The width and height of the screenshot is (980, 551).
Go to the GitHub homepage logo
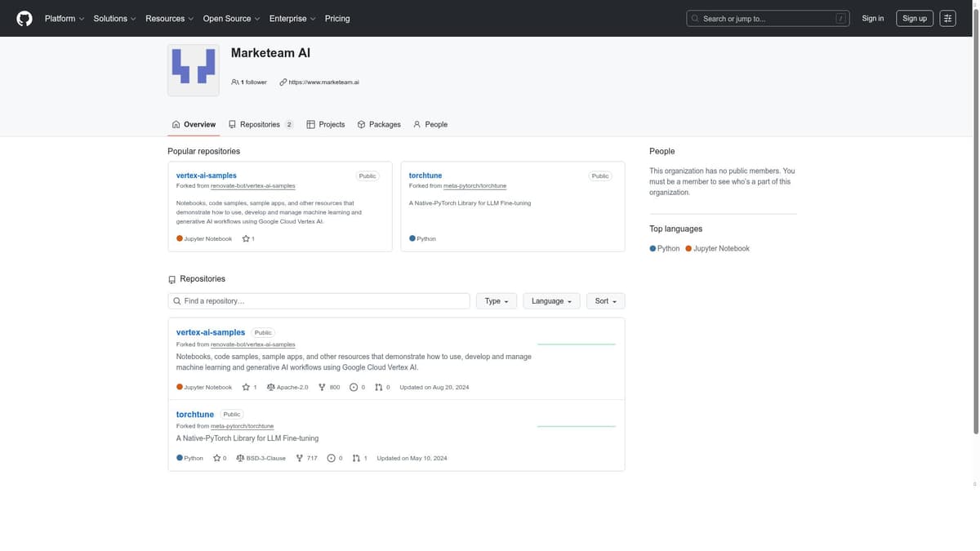24,18
